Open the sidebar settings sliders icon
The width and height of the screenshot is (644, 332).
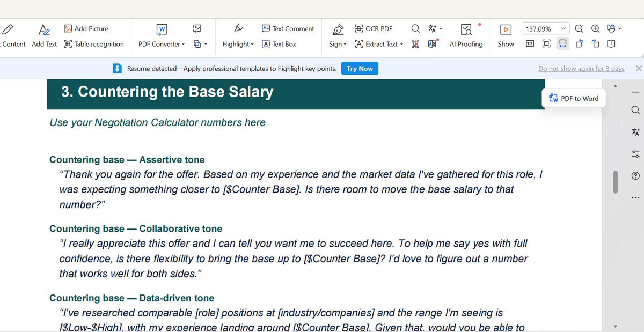635,154
